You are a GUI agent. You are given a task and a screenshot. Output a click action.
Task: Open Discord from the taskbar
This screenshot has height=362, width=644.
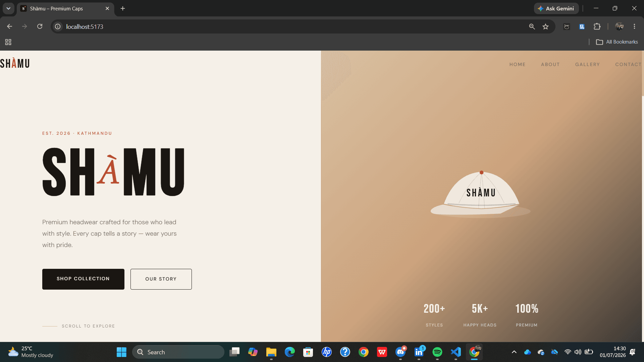400,352
